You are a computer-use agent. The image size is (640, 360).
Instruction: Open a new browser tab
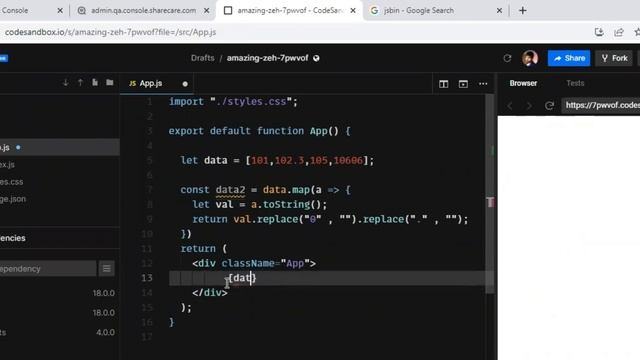(523, 11)
